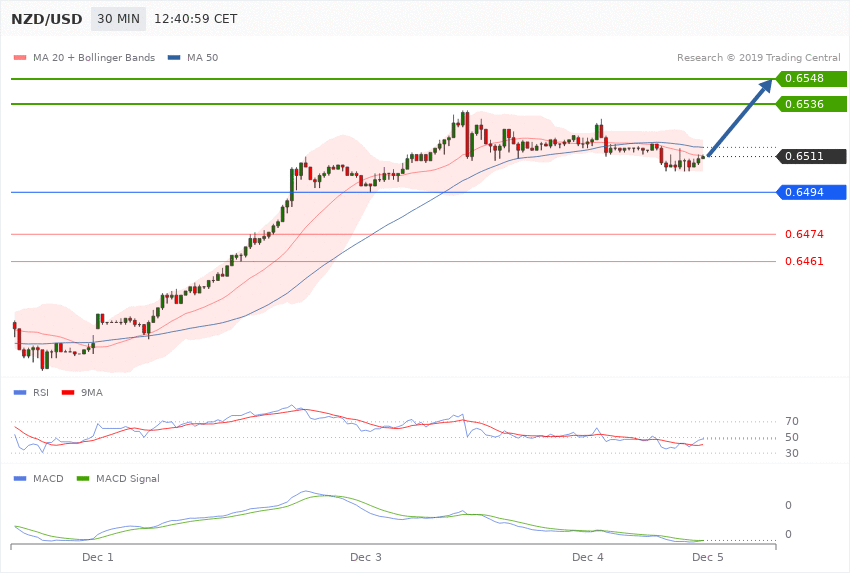Click the Research © 2019 Trading Central credit

pyautogui.click(x=758, y=57)
